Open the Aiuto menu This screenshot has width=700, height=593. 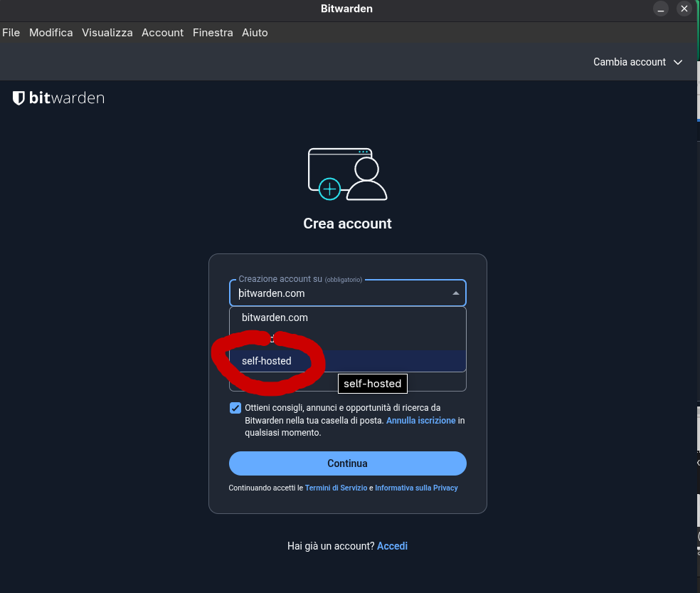pos(255,33)
